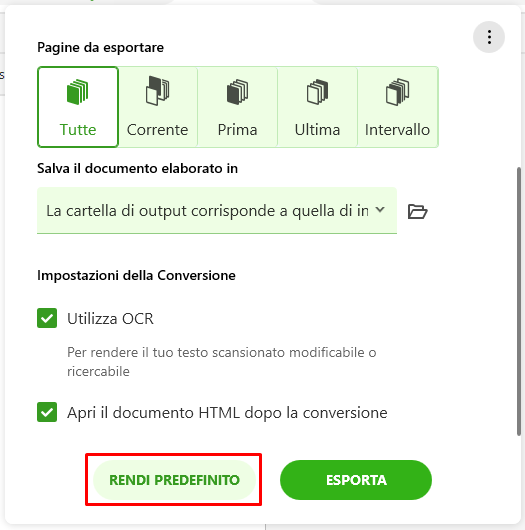Disable the Apri il documento HTML checkbox
Screen dimensions: 525x530
[x=47, y=412]
